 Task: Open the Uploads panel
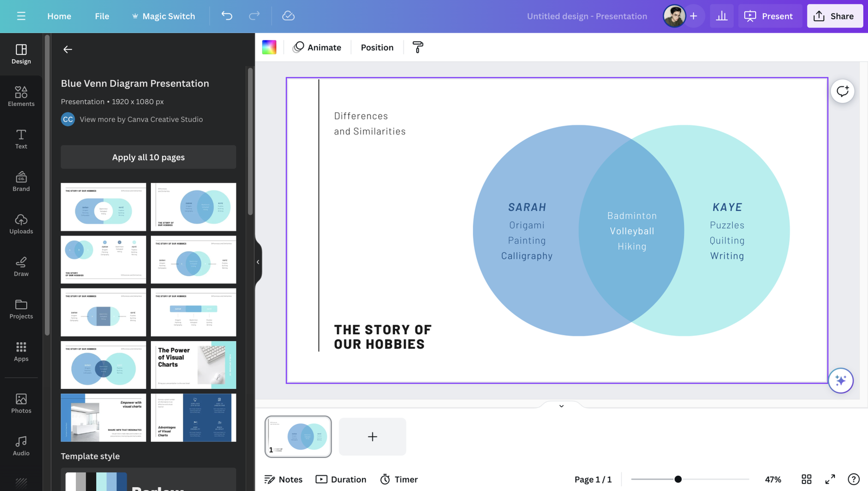[x=21, y=224]
